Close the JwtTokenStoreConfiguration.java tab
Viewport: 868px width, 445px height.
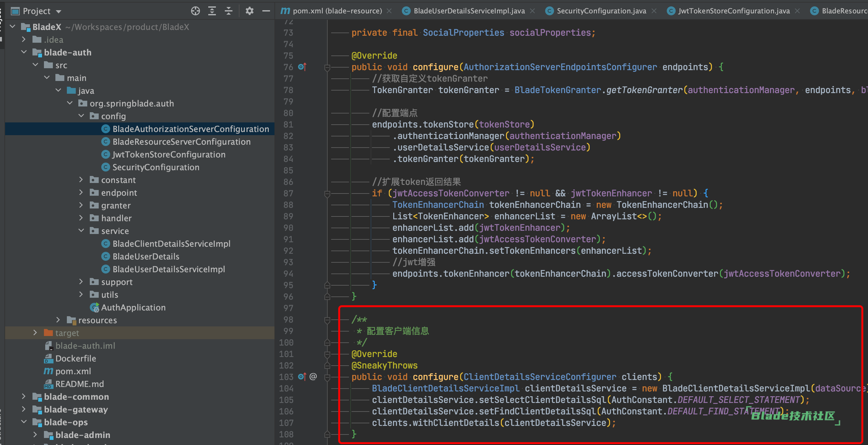click(797, 11)
